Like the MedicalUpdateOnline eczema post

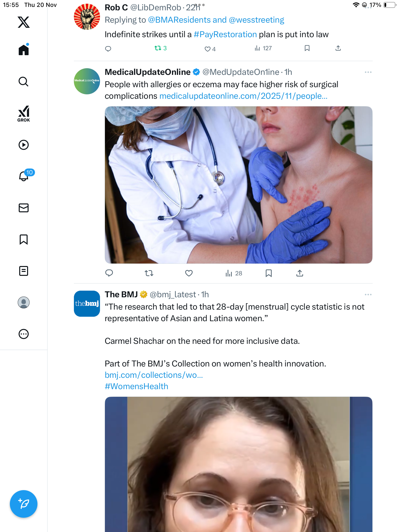click(x=189, y=273)
